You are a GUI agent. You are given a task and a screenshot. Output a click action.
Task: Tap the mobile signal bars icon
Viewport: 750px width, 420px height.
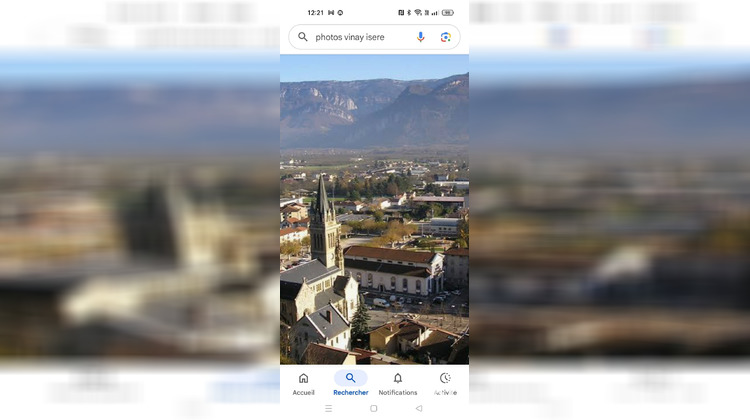[x=435, y=13]
